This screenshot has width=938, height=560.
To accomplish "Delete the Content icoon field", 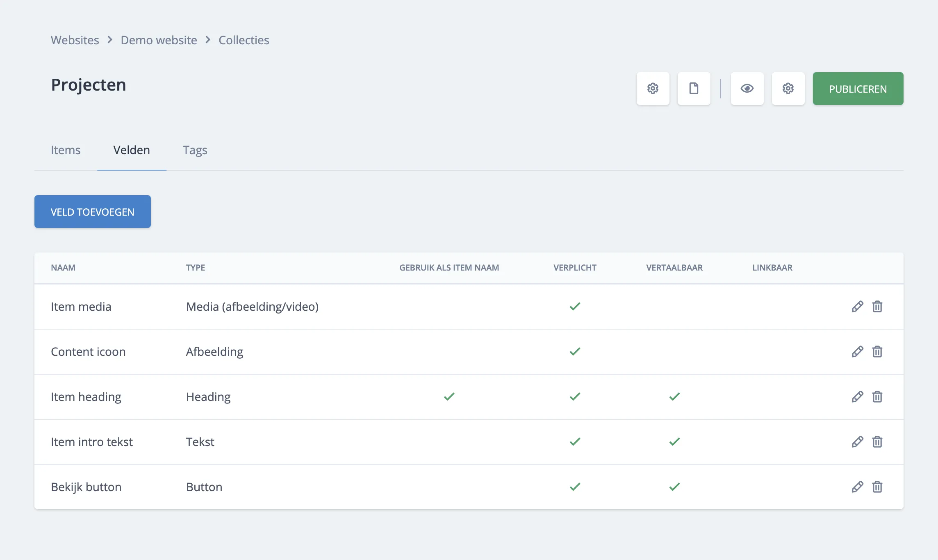I will pyautogui.click(x=877, y=352).
